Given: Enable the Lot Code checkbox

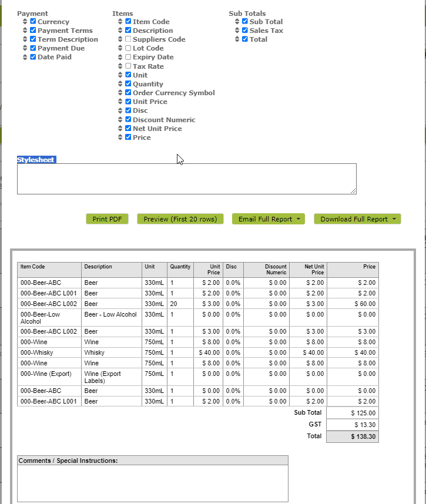Looking at the screenshot, I should [x=128, y=48].
